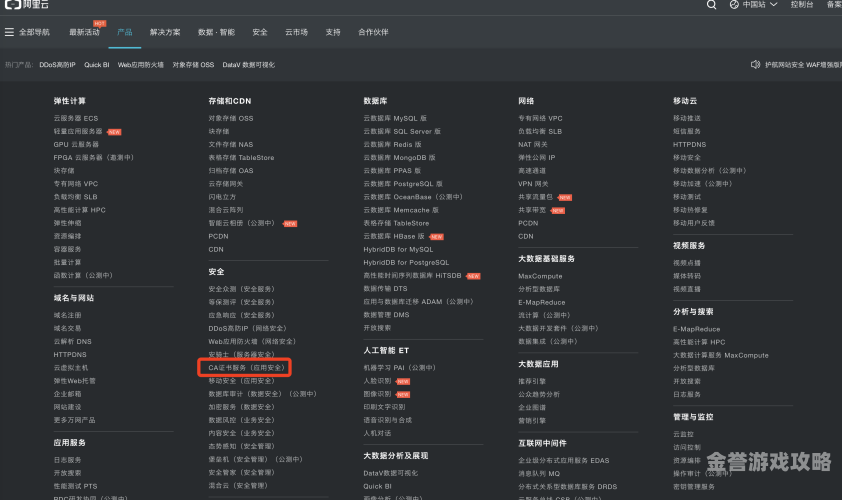842x500 pixels.
Task: Select the 最新活动 menu item
Action: coord(84,32)
